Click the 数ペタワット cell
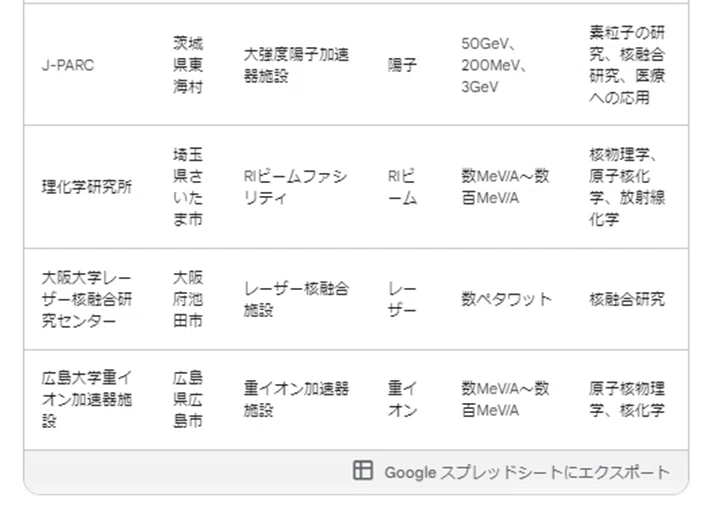Image resolution: width=707 pixels, height=517 pixels. pyautogui.click(x=506, y=299)
